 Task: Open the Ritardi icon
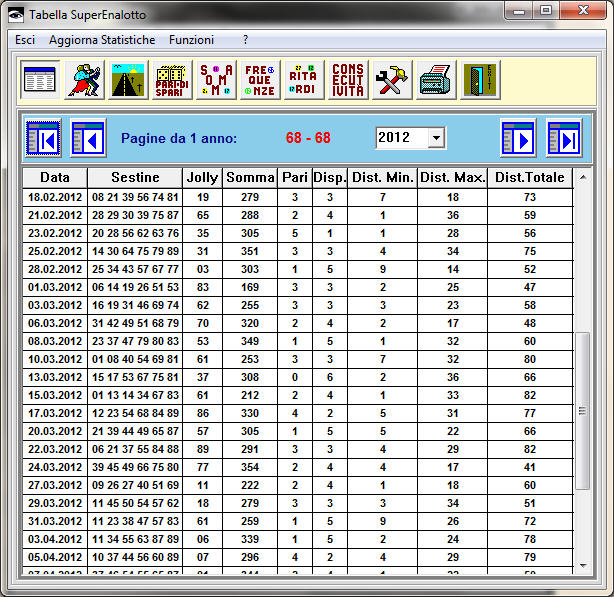304,80
